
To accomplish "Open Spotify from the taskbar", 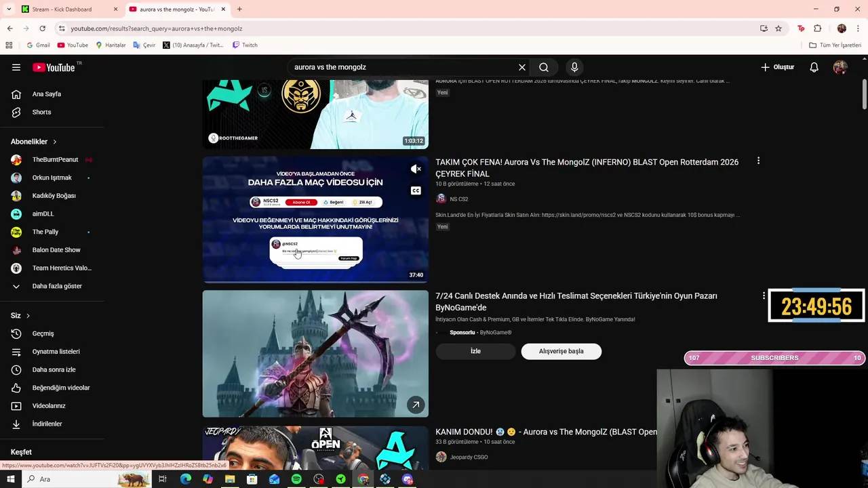I will coord(296,479).
